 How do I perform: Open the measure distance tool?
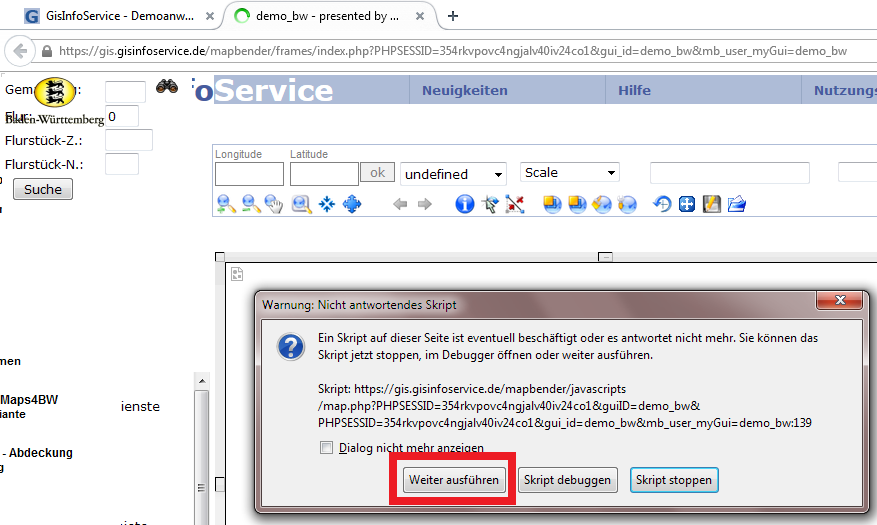tap(515, 204)
